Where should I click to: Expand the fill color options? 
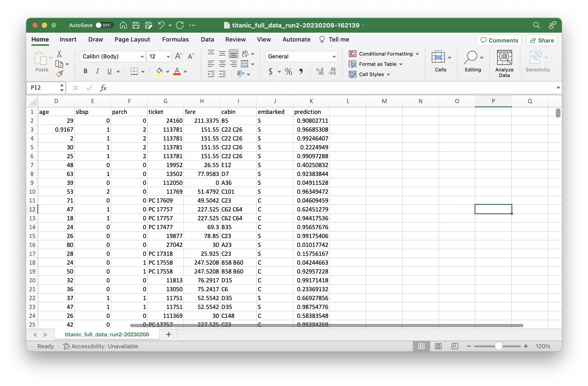167,72
